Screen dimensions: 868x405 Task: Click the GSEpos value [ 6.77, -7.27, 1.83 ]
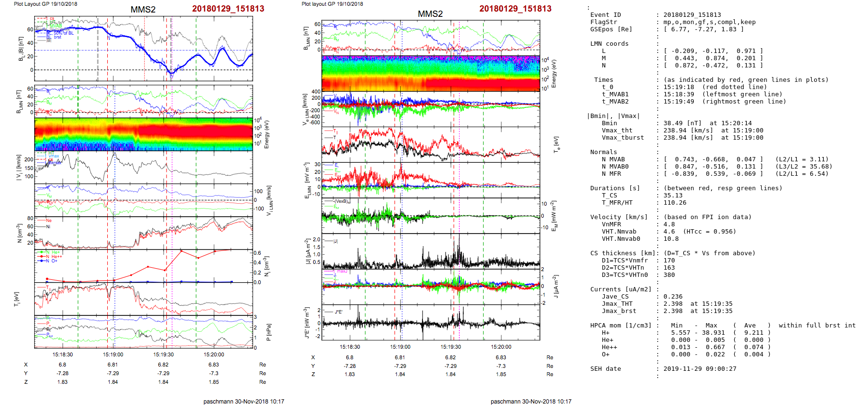click(704, 29)
